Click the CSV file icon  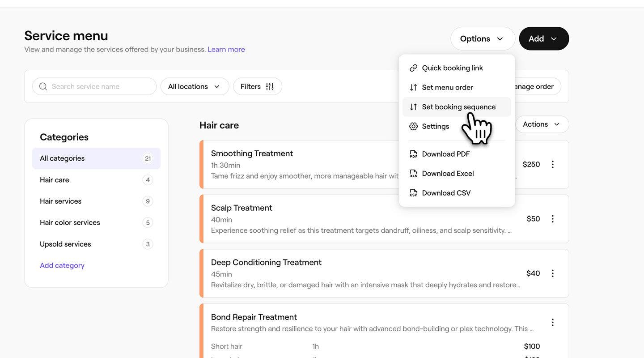tap(413, 193)
